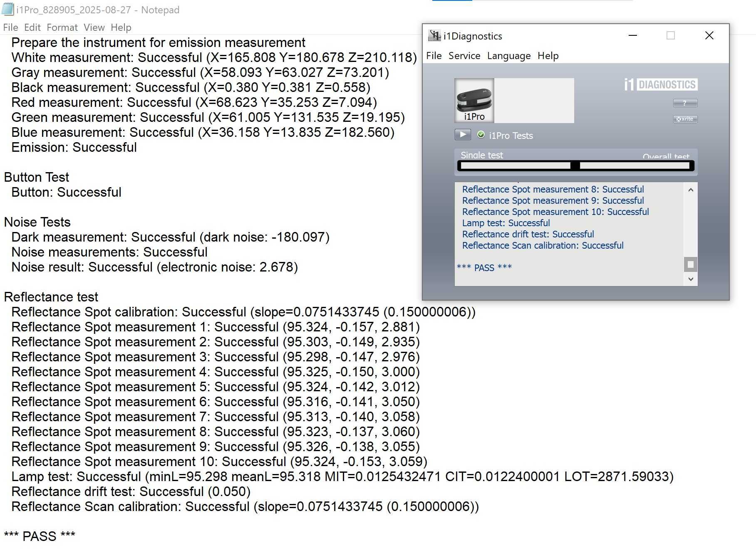Open i1Diagnostics File menu

pos(434,56)
